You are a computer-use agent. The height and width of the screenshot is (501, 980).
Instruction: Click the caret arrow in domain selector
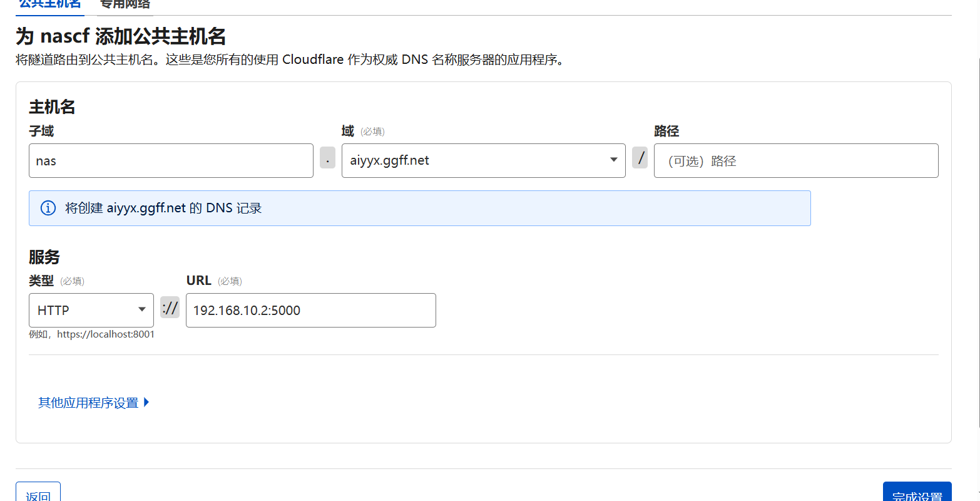click(613, 160)
